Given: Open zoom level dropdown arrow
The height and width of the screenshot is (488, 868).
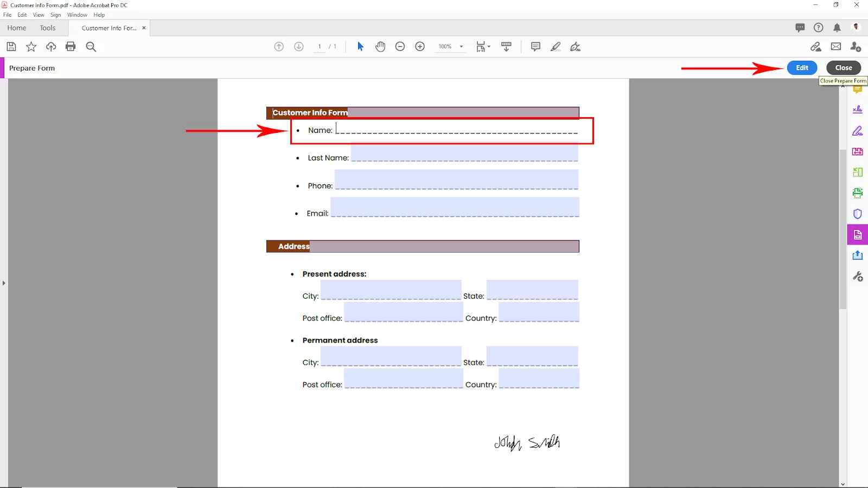Looking at the screenshot, I should (x=462, y=47).
